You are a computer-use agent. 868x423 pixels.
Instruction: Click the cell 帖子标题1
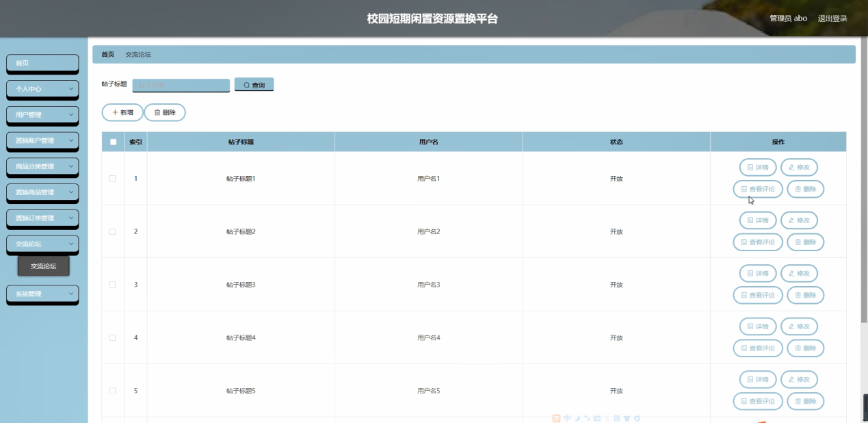coord(241,179)
